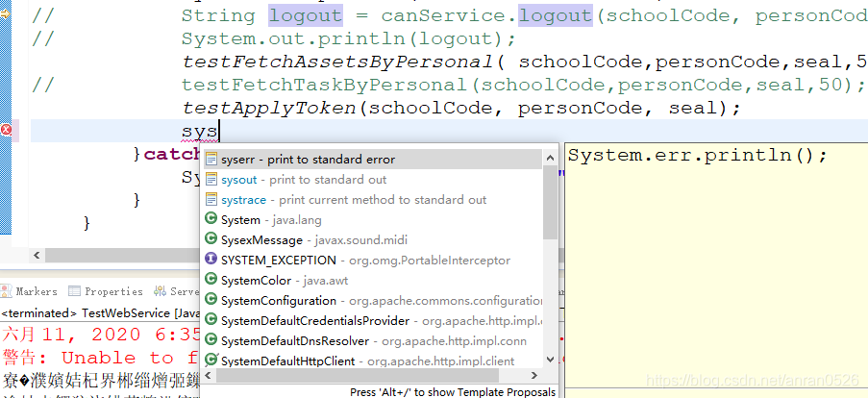The height and width of the screenshot is (398, 868).
Task: Click the editor horizontal scroll left arrow
Action: (x=37, y=255)
